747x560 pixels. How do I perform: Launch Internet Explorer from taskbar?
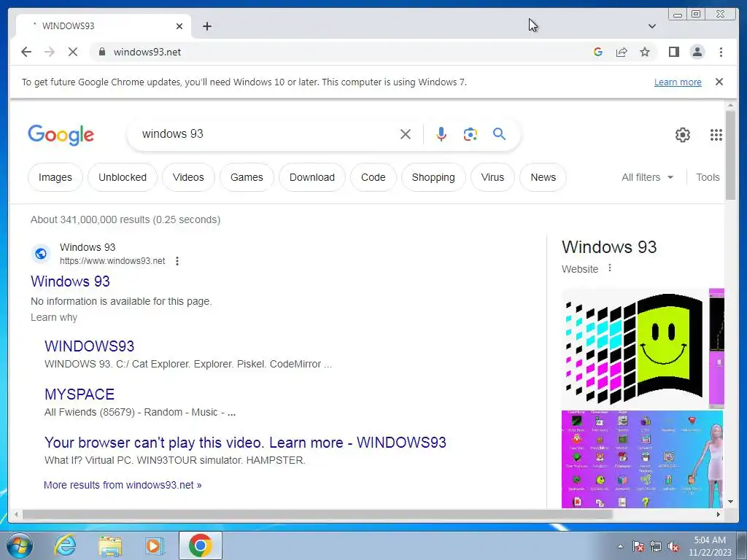(x=65, y=545)
